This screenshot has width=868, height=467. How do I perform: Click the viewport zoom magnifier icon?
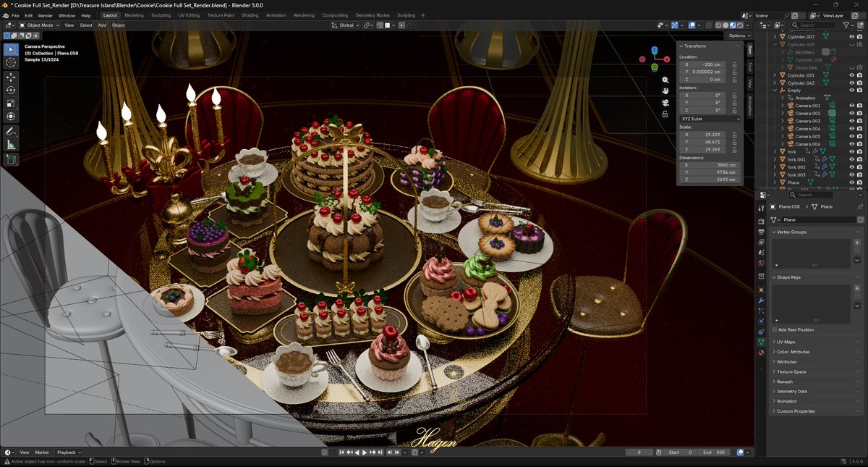(x=665, y=79)
